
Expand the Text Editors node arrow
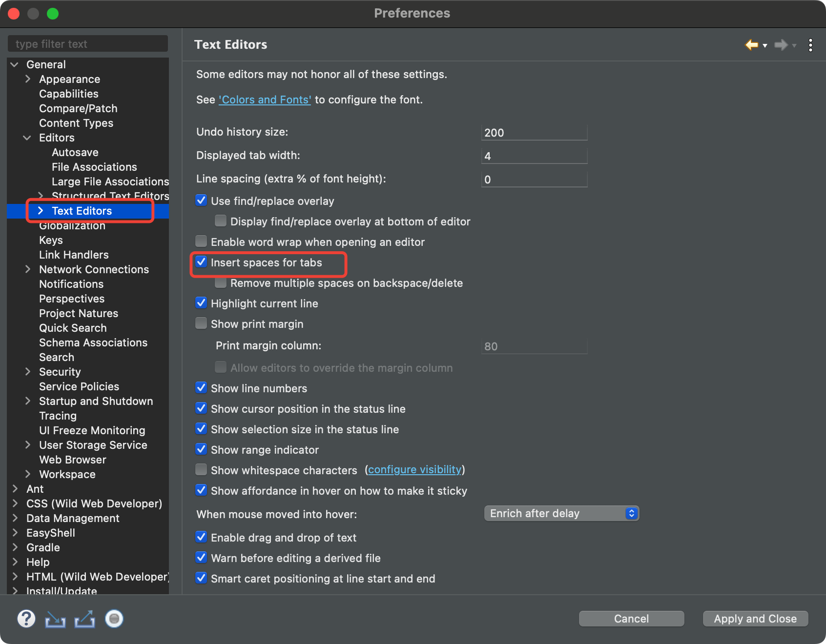41,211
